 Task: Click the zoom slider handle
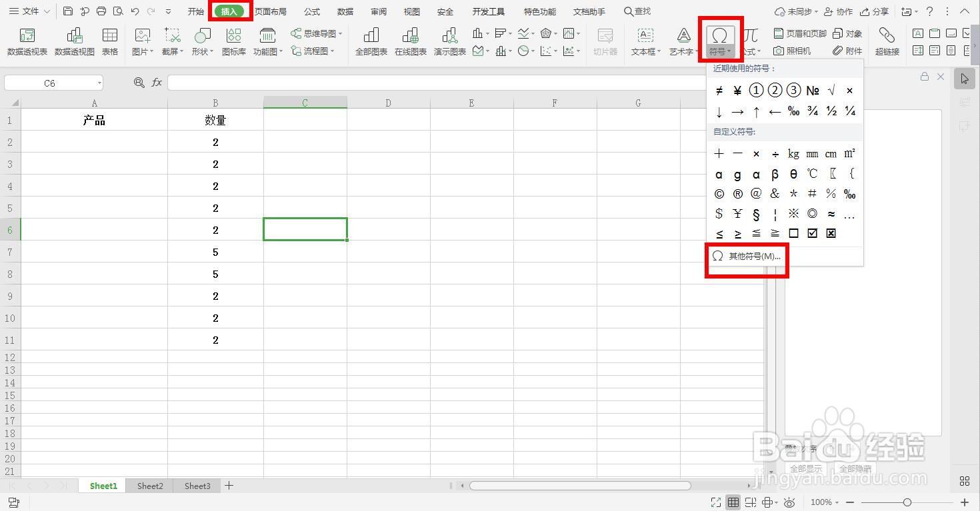(x=907, y=502)
